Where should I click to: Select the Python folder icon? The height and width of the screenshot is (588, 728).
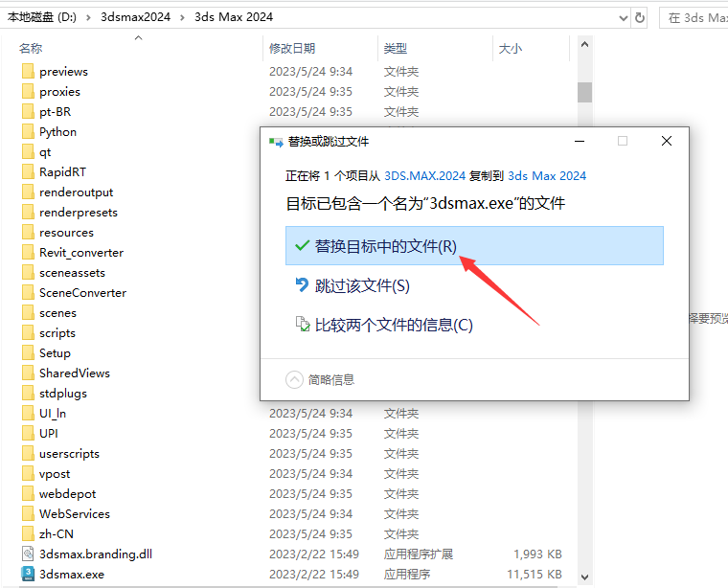click(x=28, y=131)
